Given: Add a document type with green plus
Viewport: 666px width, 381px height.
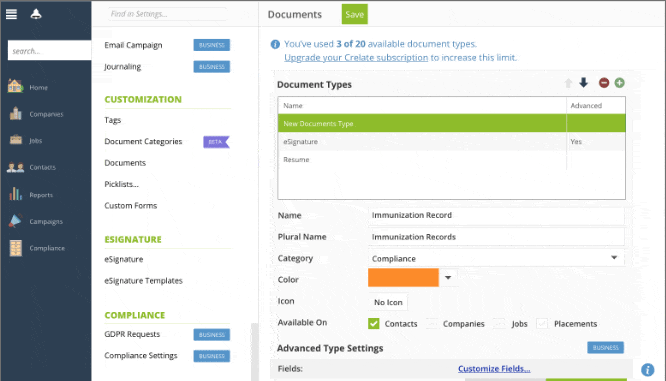Looking at the screenshot, I should click(x=619, y=83).
